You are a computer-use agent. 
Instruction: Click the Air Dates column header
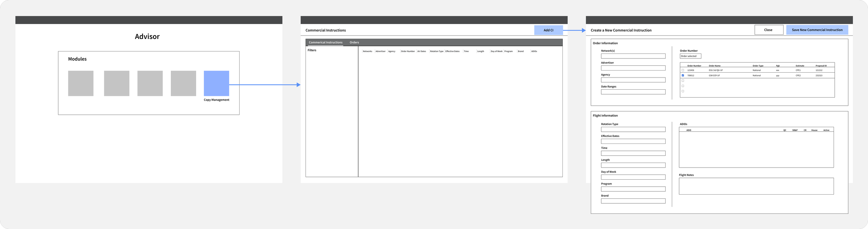(422, 51)
